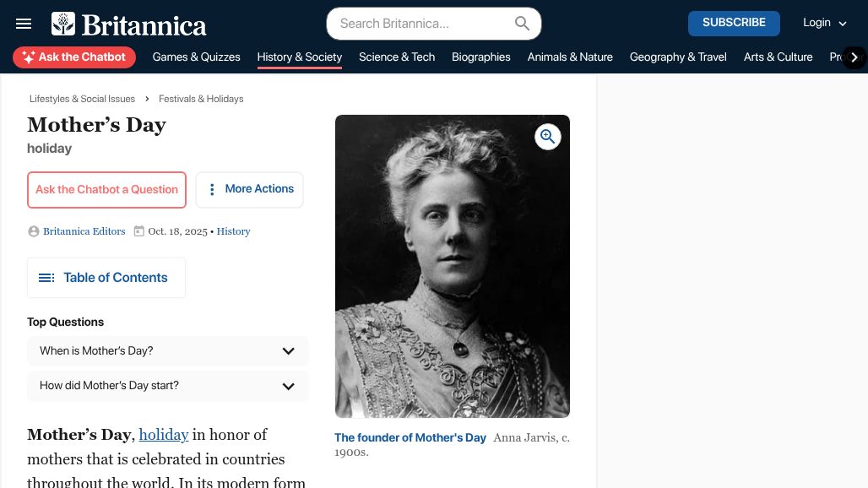Click the Table of Contents list icon

[46, 278]
